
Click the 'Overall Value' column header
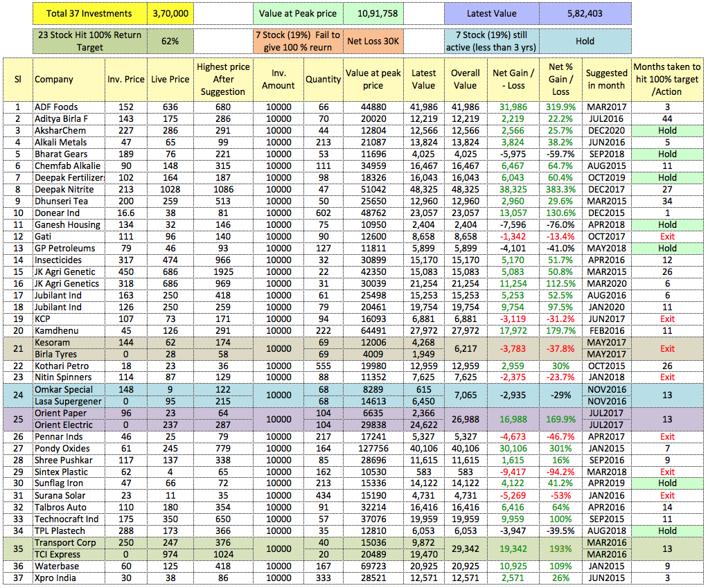point(466,80)
